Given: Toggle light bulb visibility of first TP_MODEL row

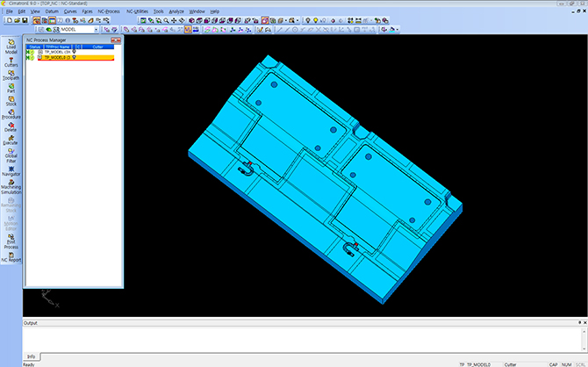Looking at the screenshot, I should pos(74,52).
